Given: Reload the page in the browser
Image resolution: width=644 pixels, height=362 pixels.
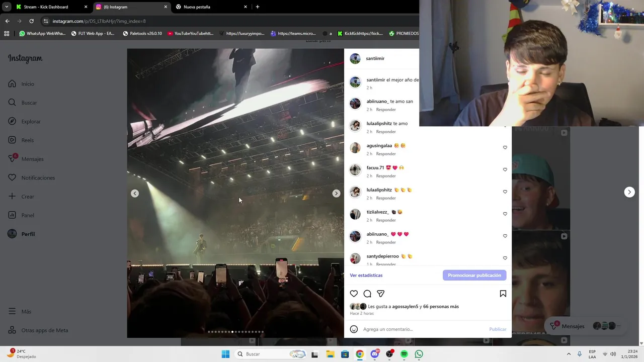Looking at the screenshot, I should [31, 21].
